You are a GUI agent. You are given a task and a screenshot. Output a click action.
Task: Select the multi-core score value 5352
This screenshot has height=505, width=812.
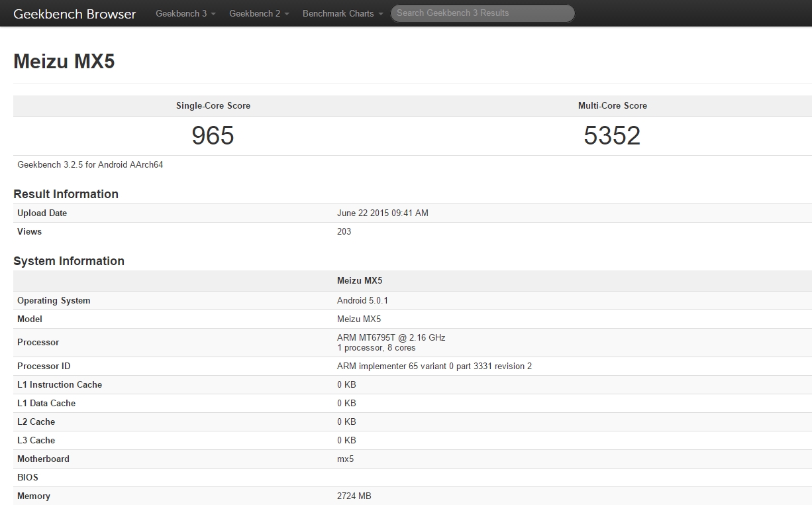point(613,136)
